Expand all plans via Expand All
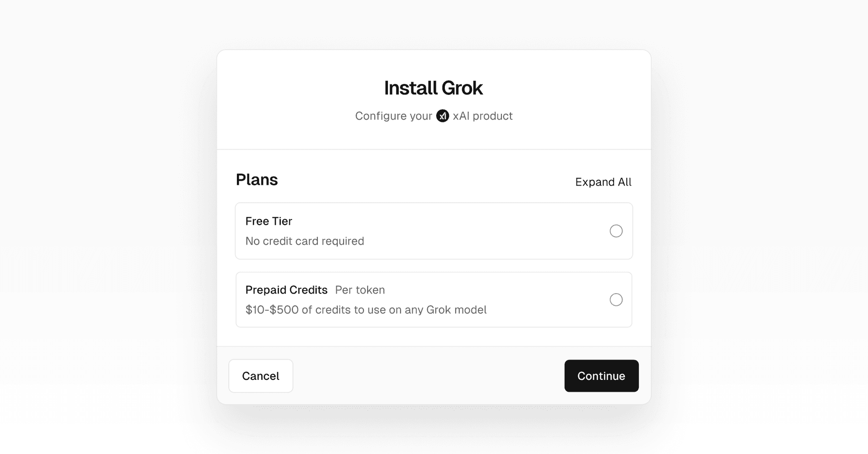 point(603,182)
